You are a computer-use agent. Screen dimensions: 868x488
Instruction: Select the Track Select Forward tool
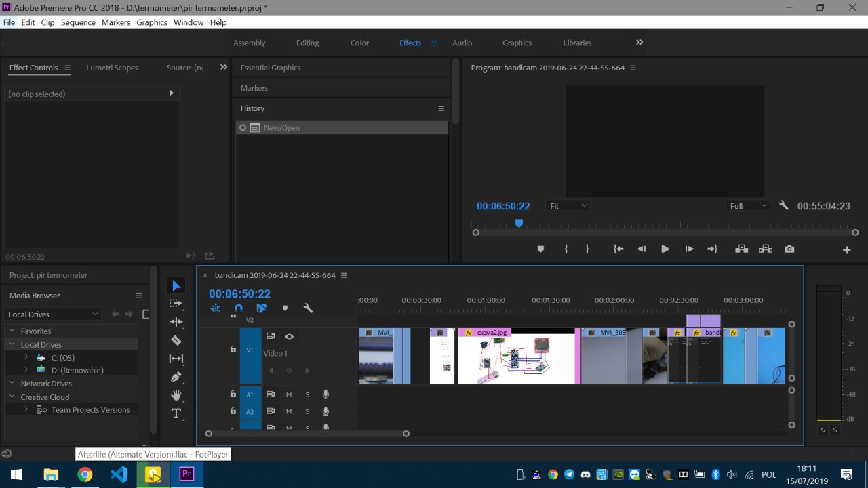tap(176, 304)
